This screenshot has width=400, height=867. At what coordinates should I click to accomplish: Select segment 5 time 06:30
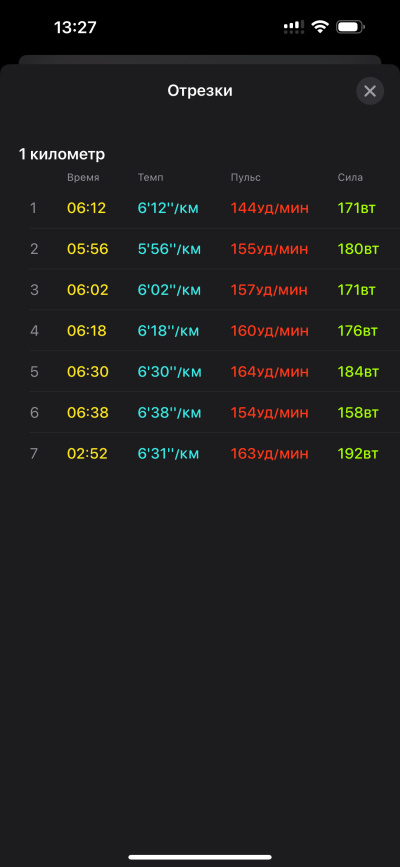88,372
